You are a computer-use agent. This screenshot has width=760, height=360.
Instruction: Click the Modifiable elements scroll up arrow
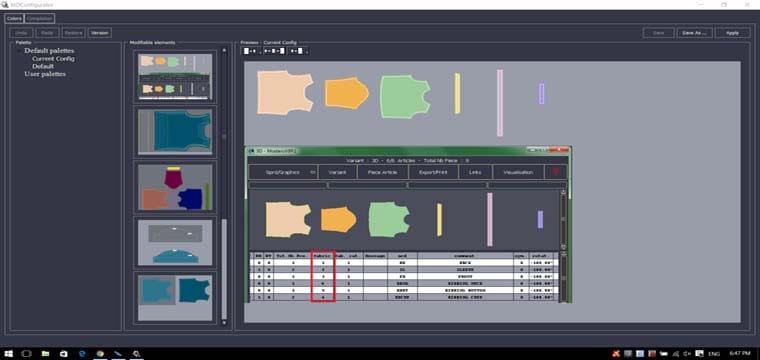tap(224, 50)
